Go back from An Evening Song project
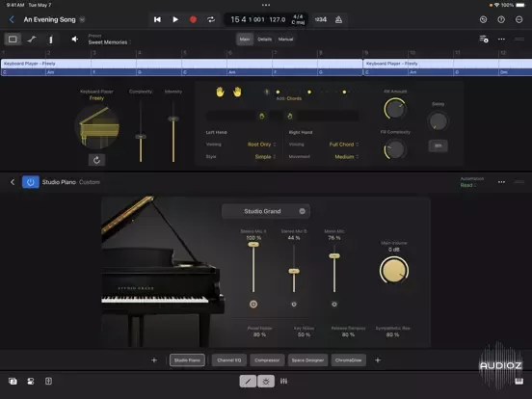 [x=12, y=19]
